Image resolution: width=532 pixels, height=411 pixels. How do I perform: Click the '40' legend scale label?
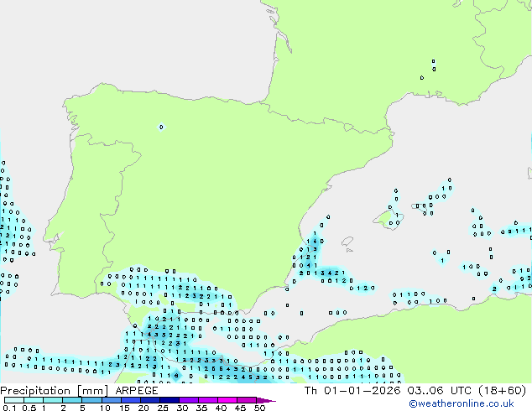(x=221, y=408)
